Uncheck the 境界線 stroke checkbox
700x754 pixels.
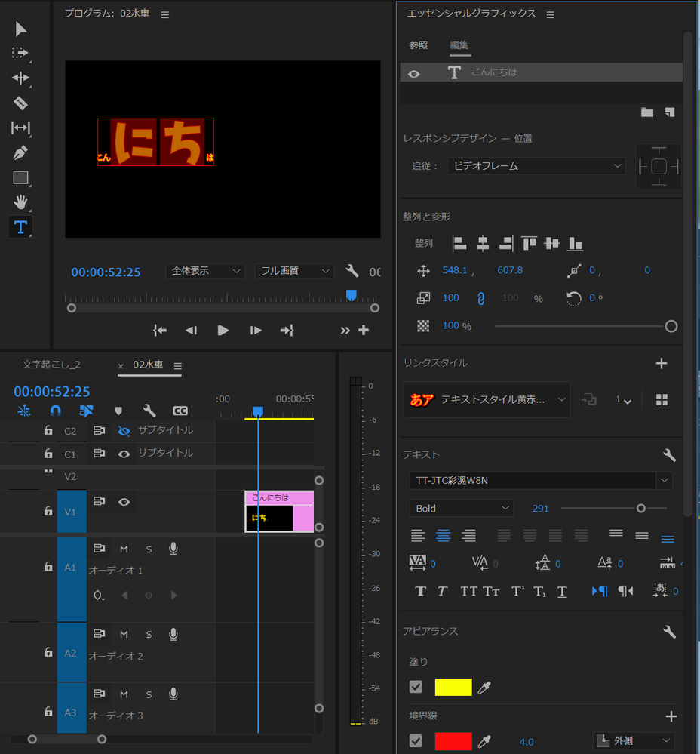[x=416, y=741]
